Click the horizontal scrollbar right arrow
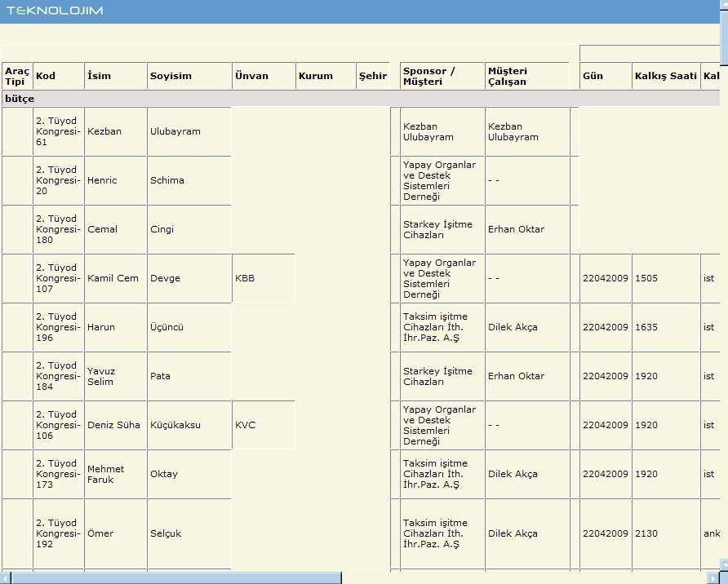 pyautogui.click(x=713, y=578)
